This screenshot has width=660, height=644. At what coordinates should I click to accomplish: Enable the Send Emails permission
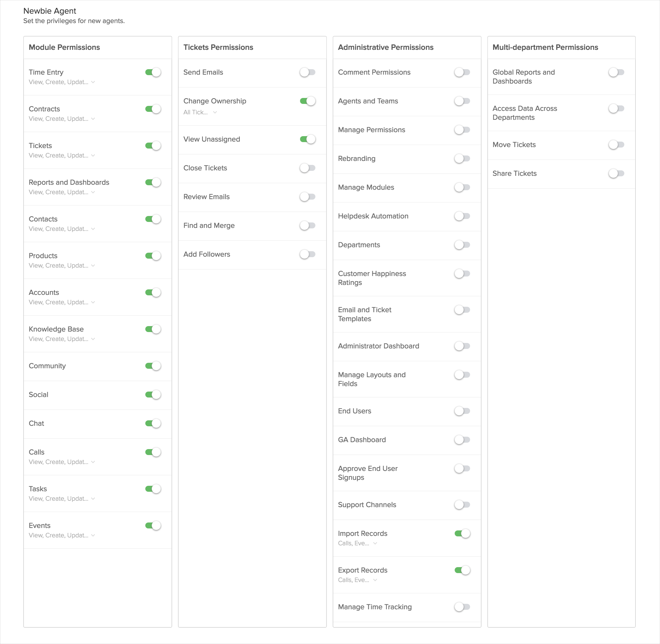pos(308,72)
